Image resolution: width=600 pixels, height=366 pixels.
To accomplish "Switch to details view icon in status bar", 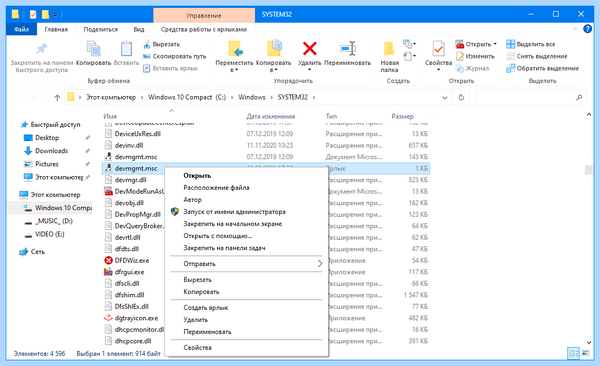I will click(573, 353).
